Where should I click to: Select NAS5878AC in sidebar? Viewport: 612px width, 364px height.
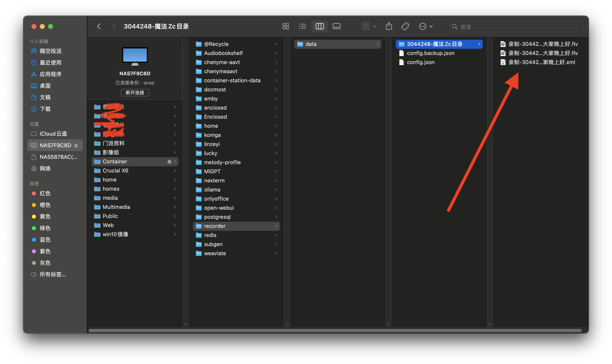pyautogui.click(x=55, y=157)
